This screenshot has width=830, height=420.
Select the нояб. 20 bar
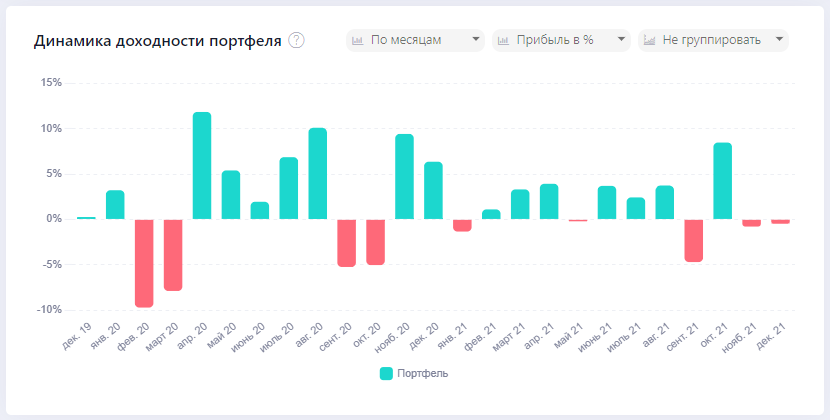404,176
